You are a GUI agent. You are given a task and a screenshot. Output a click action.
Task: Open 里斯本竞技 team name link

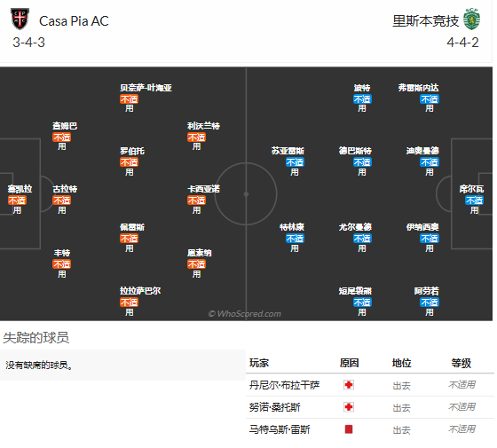pos(426,21)
